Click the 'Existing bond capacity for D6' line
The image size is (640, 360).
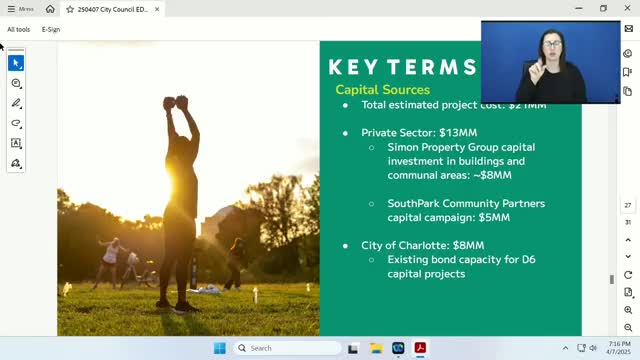[461, 260]
